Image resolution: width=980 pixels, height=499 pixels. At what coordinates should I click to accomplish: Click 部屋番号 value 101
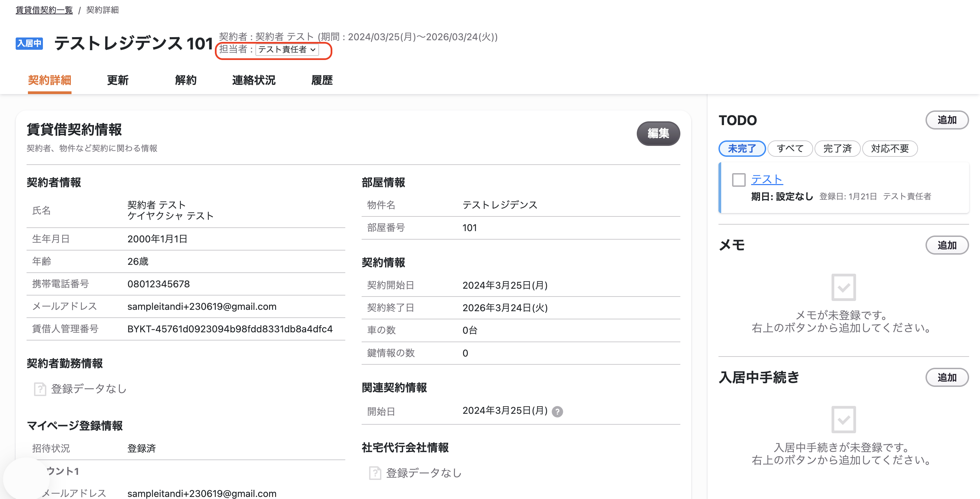click(470, 228)
